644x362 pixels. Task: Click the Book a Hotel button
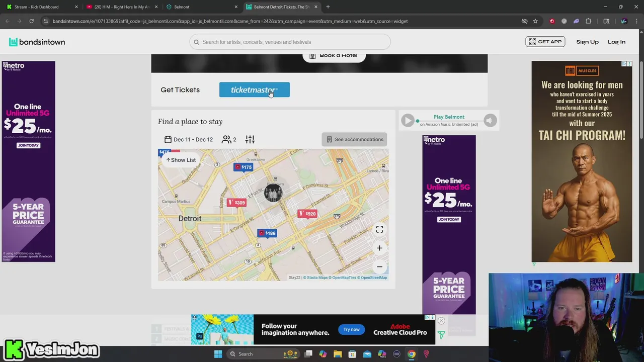coord(334,56)
